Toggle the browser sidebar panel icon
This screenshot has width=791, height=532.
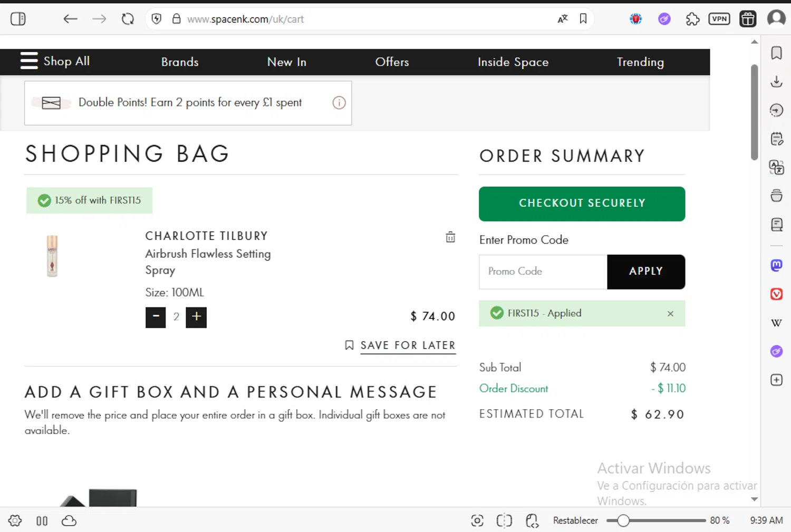pyautogui.click(x=18, y=19)
